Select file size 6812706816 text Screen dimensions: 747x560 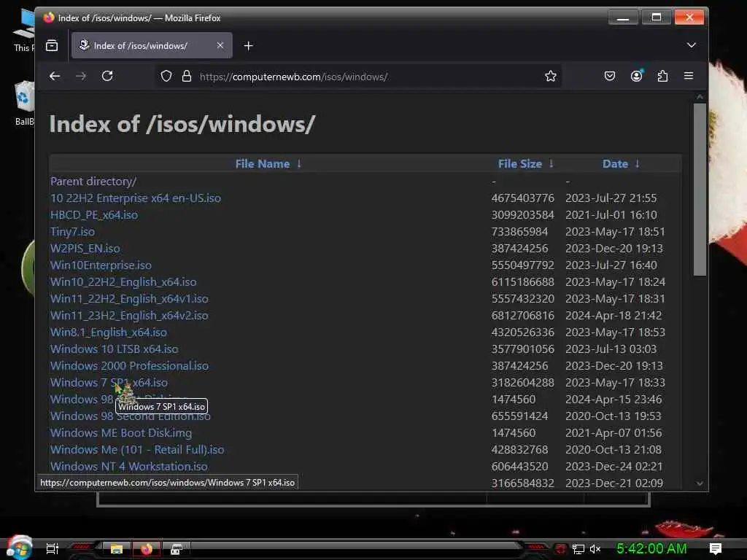click(522, 316)
